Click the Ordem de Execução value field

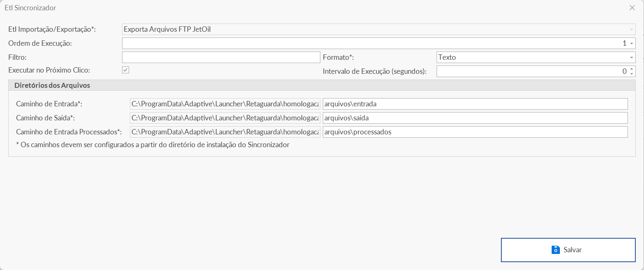click(x=371, y=43)
